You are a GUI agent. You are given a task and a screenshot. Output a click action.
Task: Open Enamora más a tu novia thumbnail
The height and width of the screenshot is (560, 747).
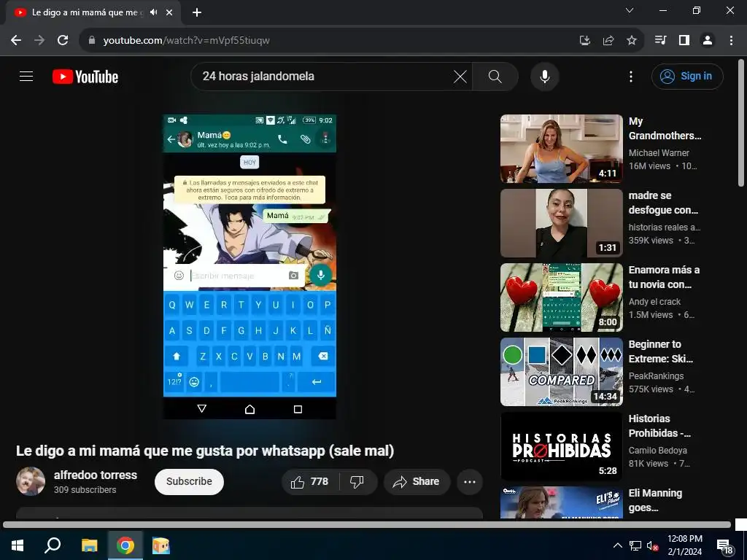pyautogui.click(x=561, y=297)
